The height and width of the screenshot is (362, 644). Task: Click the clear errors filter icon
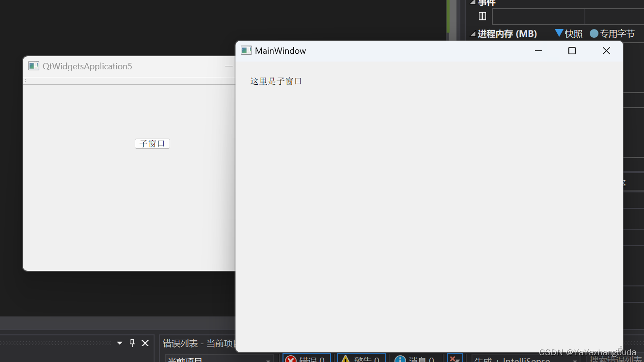pyautogui.click(x=455, y=359)
